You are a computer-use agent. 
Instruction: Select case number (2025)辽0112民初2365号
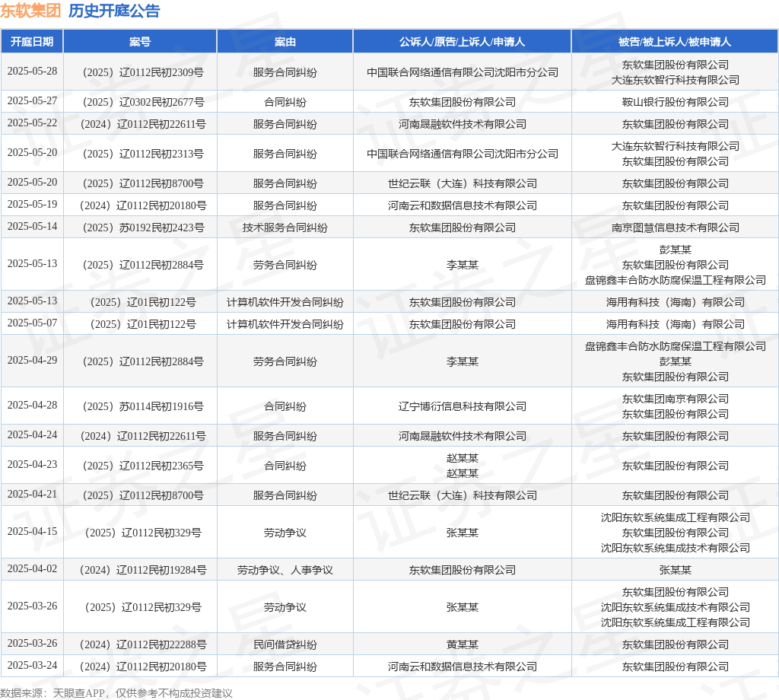[x=142, y=466]
